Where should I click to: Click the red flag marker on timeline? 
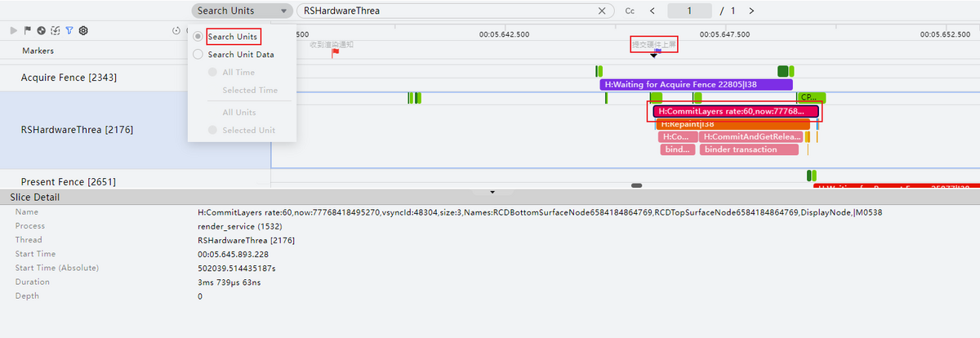coord(335,53)
